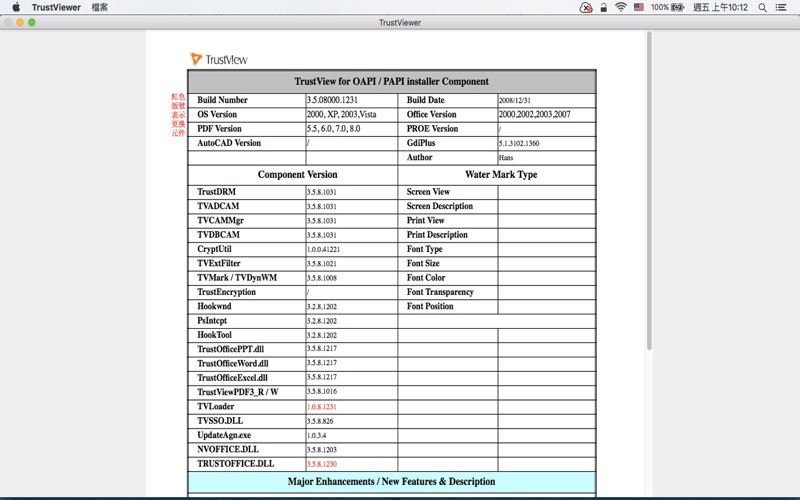Click the CryptUtil row label
The width and height of the screenshot is (800, 500).
click(x=214, y=249)
